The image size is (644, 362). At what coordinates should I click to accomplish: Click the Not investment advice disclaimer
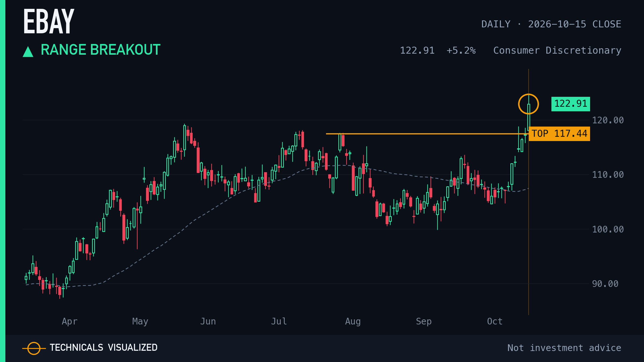point(564,348)
